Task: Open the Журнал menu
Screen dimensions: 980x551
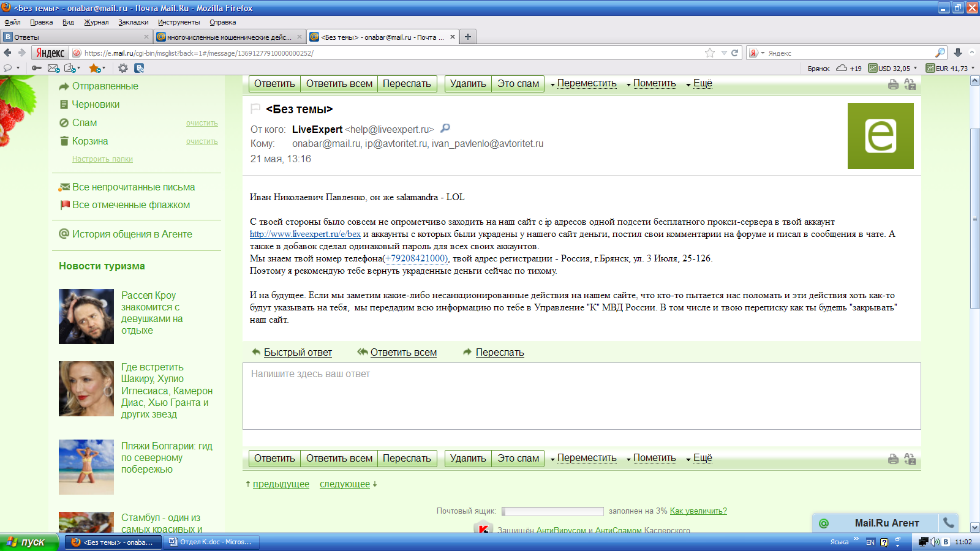Action: (x=96, y=22)
